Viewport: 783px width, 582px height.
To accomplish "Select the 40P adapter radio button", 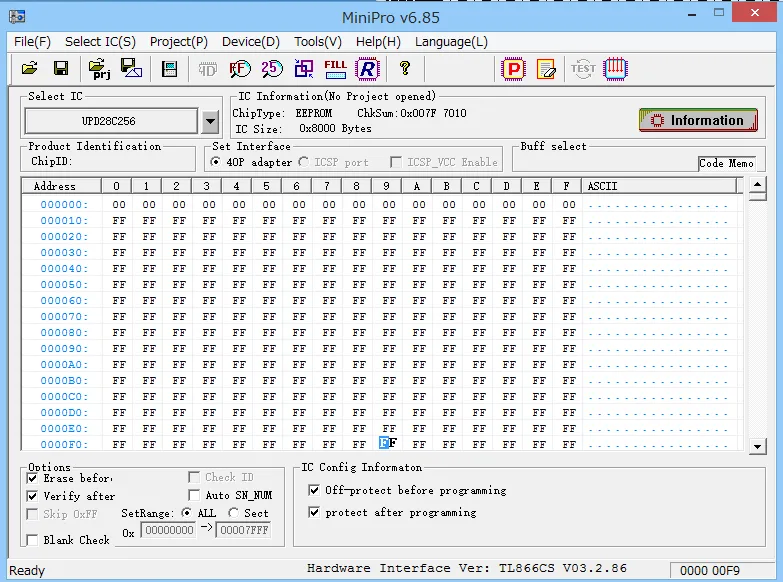I will tap(215, 162).
